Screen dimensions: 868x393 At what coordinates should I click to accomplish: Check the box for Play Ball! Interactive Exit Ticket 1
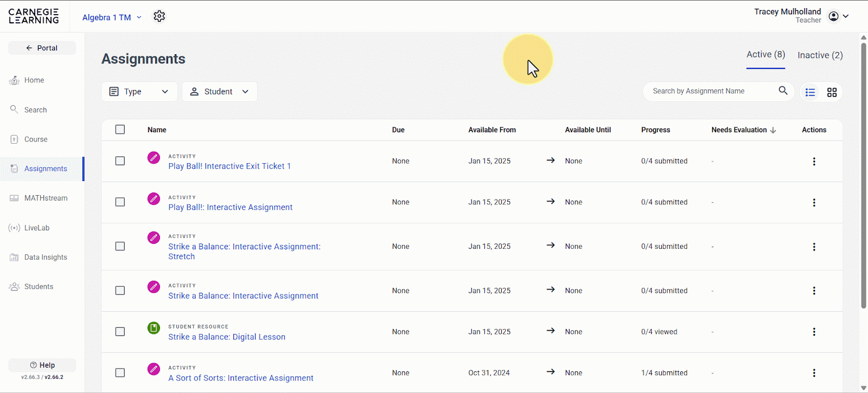[120, 161]
